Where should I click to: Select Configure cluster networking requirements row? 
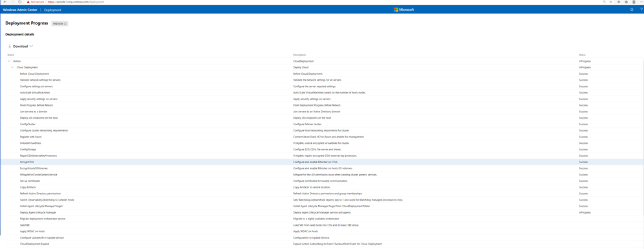click(x=322, y=131)
